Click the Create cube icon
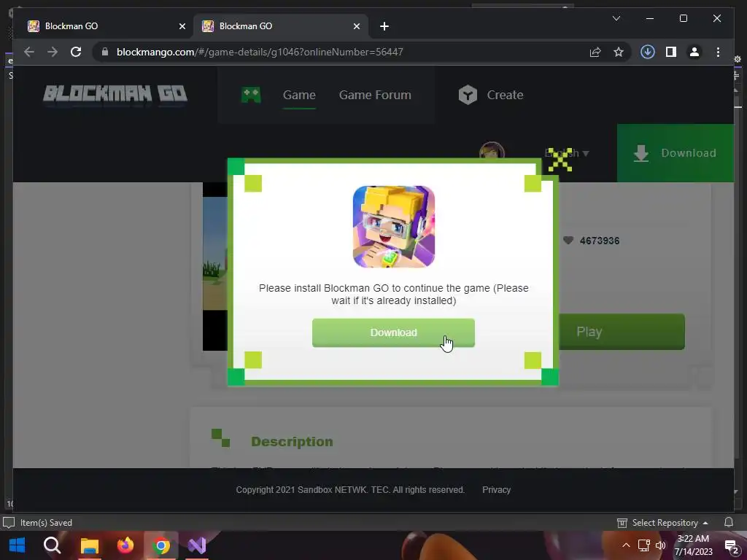The image size is (747, 560). [x=468, y=95]
